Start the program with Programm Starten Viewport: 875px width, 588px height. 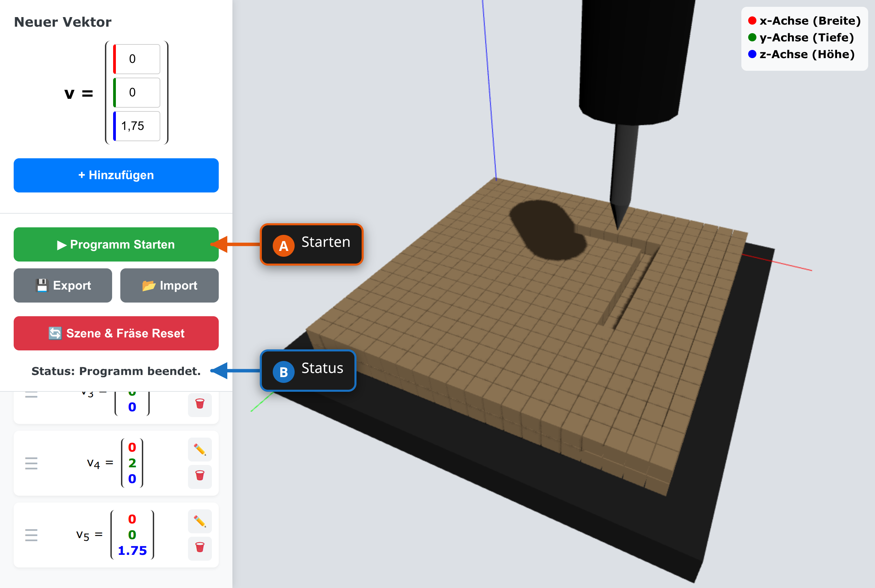point(116,244)
